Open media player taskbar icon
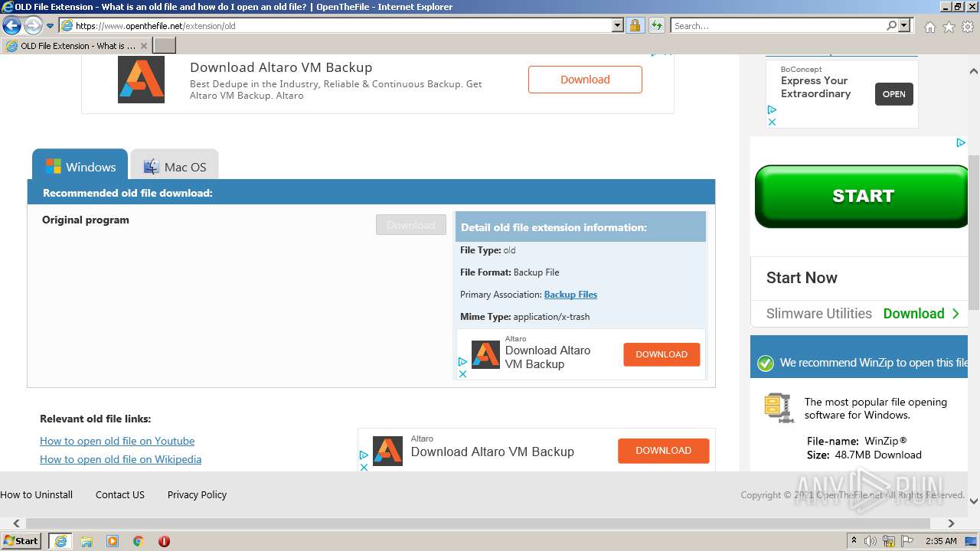The image size is (980, 551). pos(113,541)
